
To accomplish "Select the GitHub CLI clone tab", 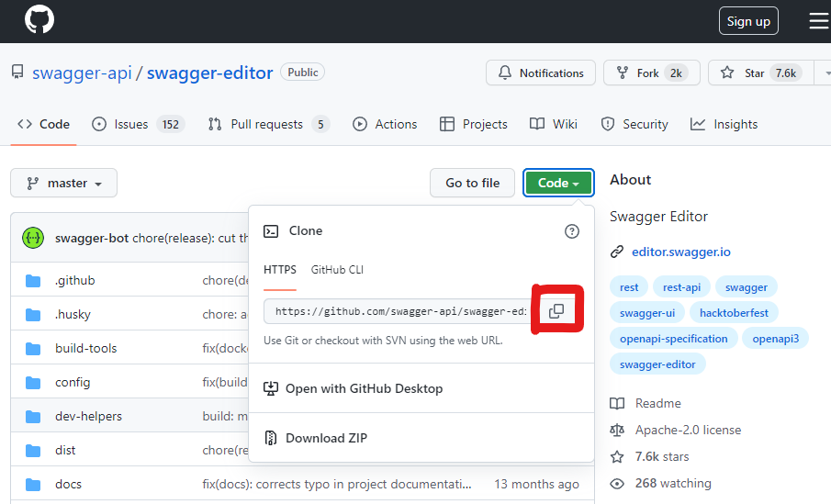I will [x=337, y=270].
